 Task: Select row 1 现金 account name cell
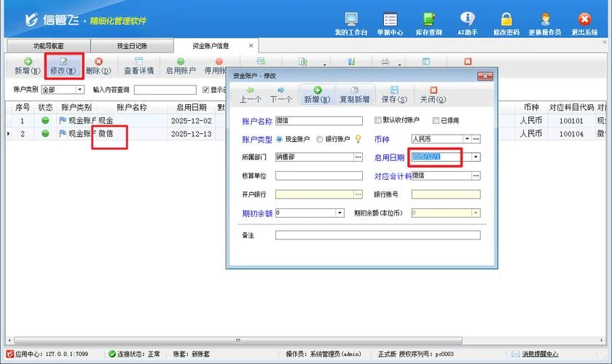click(x=132, y=121)
